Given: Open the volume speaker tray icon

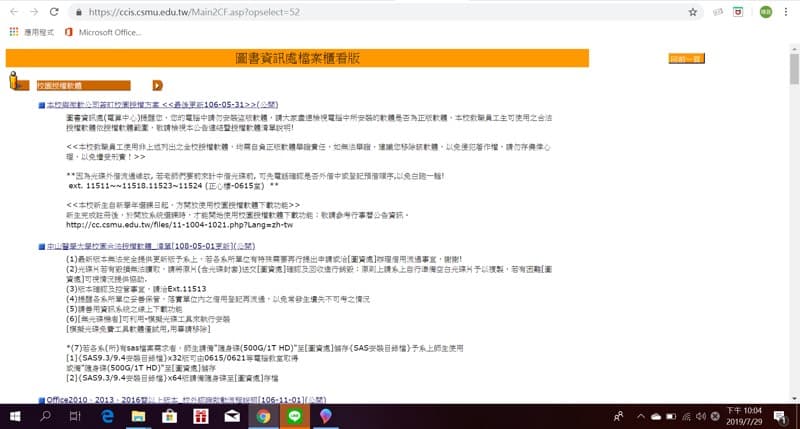Looking at the screenshot, I should click(701, 417).
